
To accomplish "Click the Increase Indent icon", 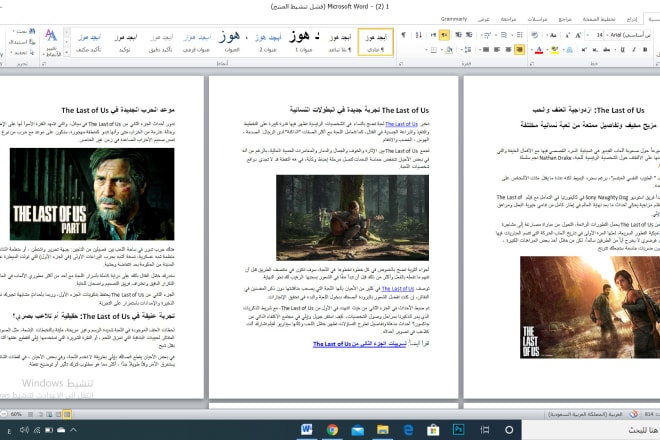I will (458, 35).
